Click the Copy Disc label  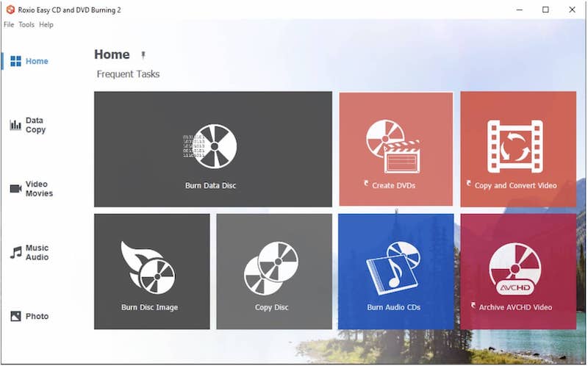271,307
